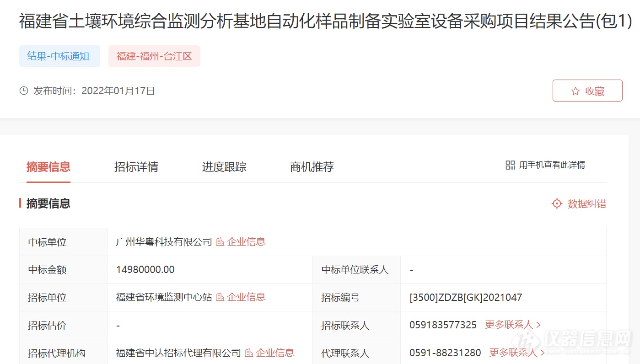Viewport: 640px width, 364px height.
Task: Expand 更多联系人 next to 059183577325
Action: click(x=513, y=325)
